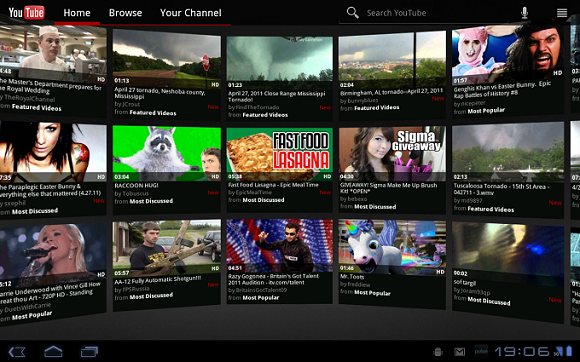The height and width of the screenshot is (362, 580).
Task: Tap 'Featured Videos' under Tuscaloosa Tornado video
Action: (x=490, y=209)
